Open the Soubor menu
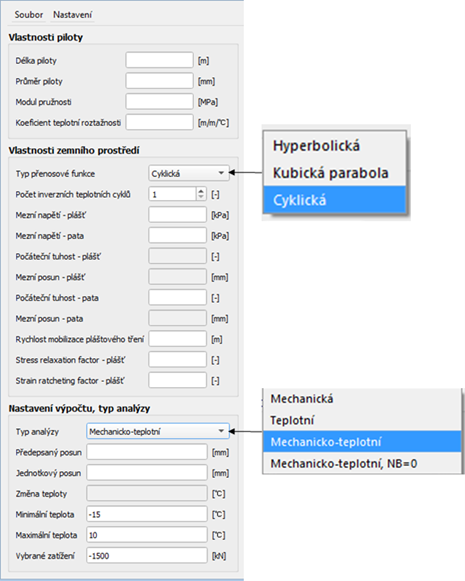The width and height of the screenshot is (465, 581). (x=29, y=15)
